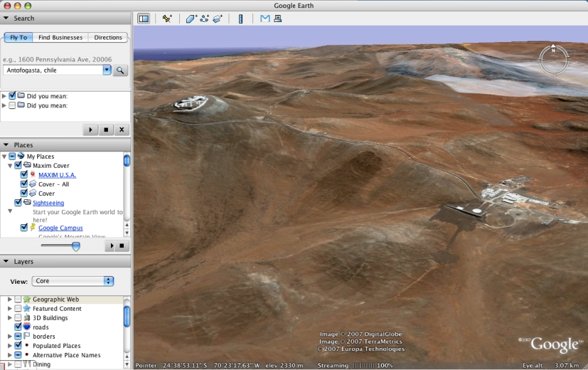Click the Places opacity slider handle

click(x=76, y=246)
